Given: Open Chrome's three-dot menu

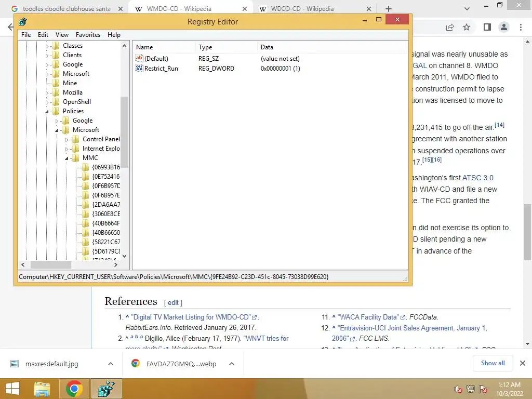Looking at the screenshot, I should 521,27.
